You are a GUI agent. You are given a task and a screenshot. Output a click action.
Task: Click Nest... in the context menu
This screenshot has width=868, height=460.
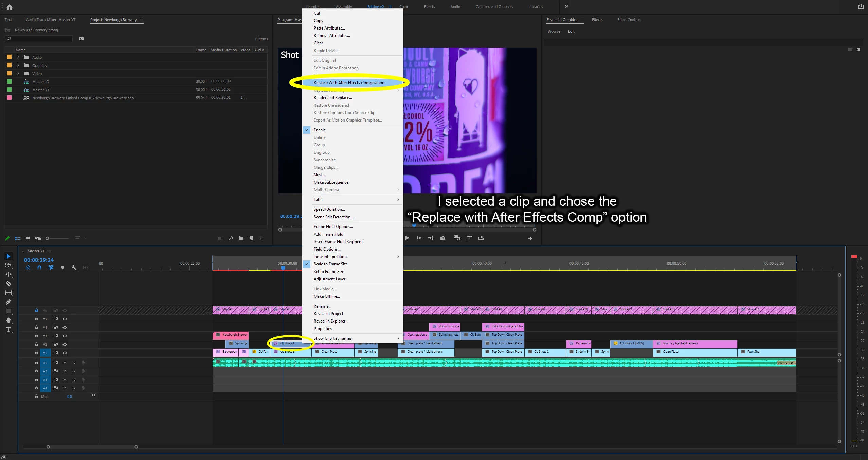coord(319,175)
